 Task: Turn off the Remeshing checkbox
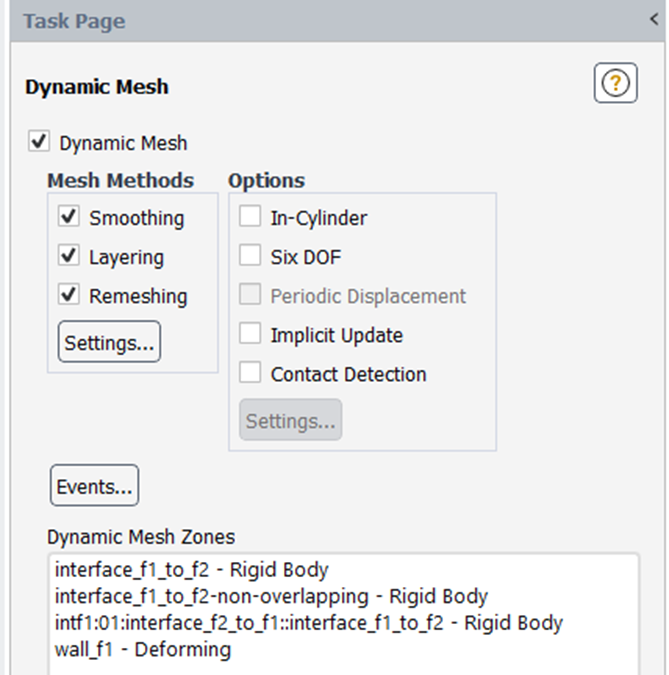[69, 296]
